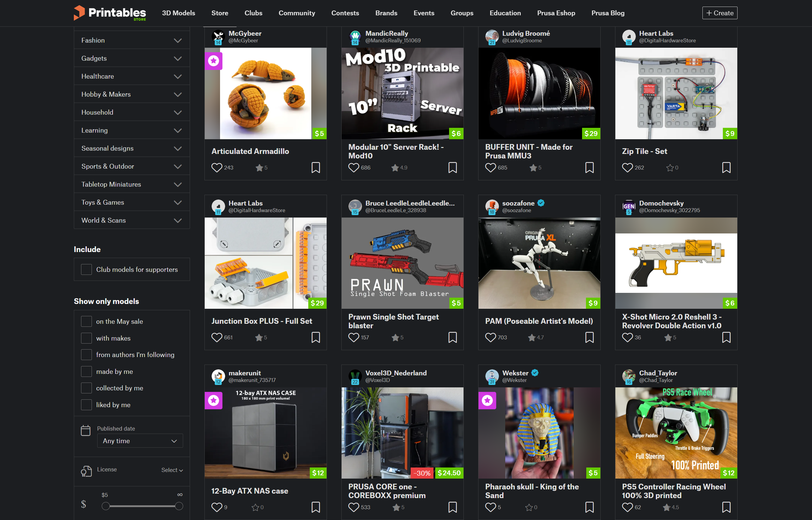
Task: Click the Create button
Action: 720,13
